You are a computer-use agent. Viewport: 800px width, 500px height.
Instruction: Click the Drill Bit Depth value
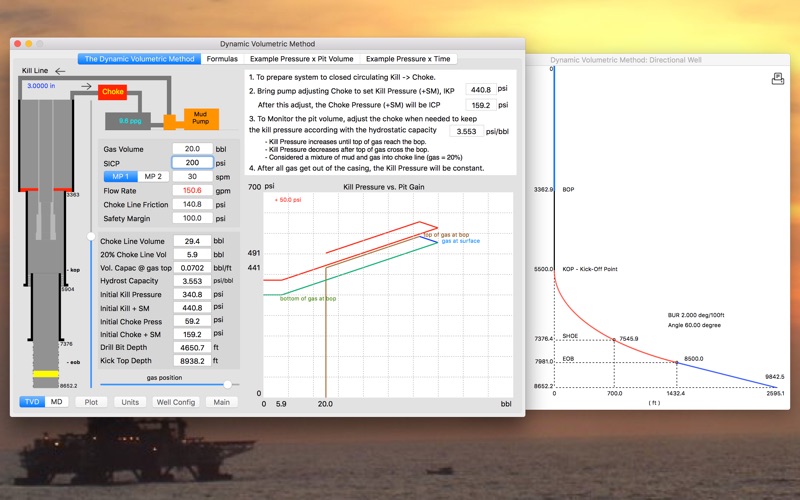[x=192, y=347]
